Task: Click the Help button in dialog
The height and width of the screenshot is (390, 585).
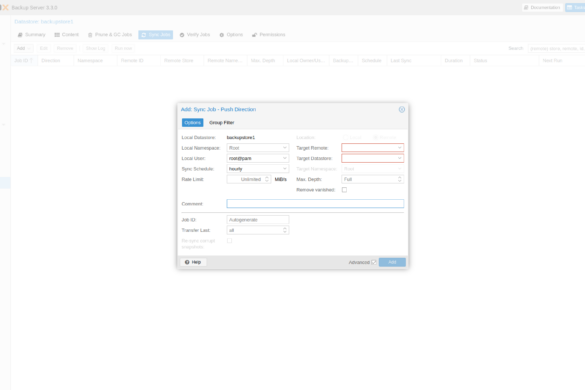Action: [193, 262]
